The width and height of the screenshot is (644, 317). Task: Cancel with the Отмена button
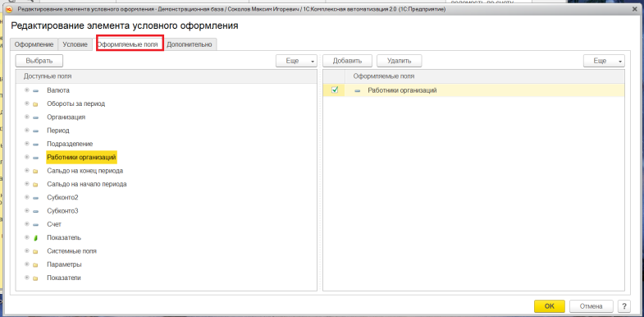point(591,306)
